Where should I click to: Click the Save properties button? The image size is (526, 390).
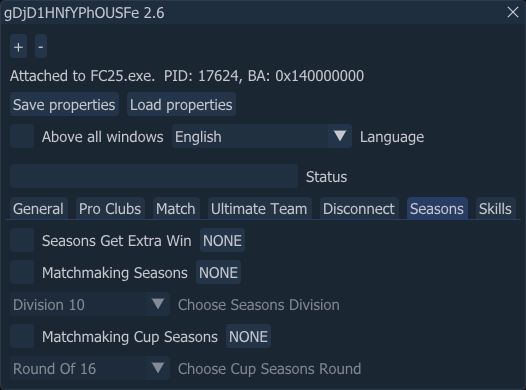[64, 104]
